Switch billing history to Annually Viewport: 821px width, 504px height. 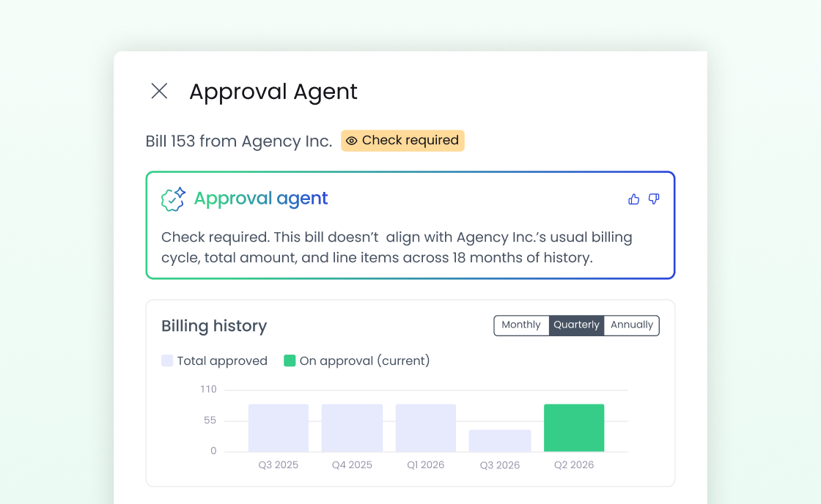pos(631,325)
